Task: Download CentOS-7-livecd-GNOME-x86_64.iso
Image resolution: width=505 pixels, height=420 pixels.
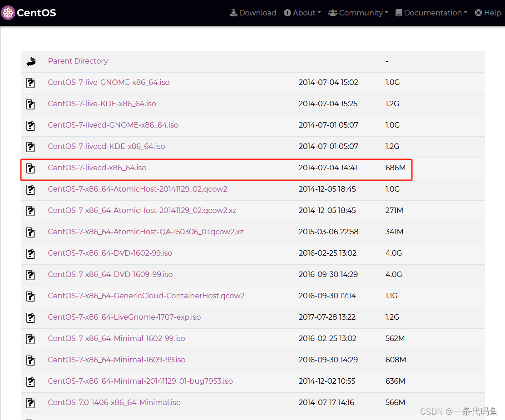Action: (113, 125)
